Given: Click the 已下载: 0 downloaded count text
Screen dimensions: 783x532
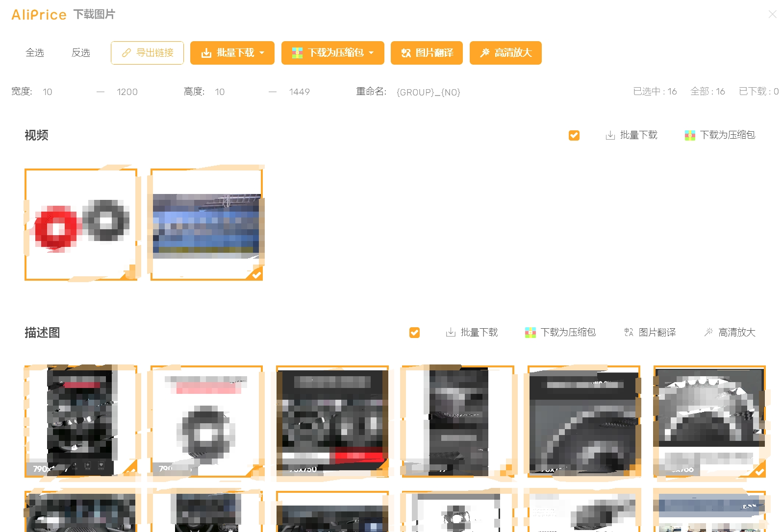Looking at the screenshot, I should coord(758,92).
